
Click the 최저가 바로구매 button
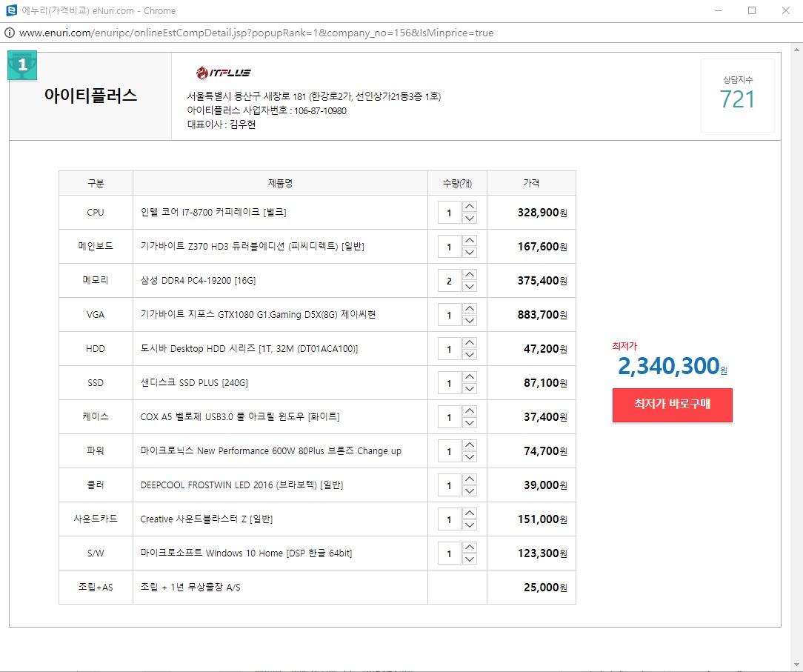(x=673, y=405)
